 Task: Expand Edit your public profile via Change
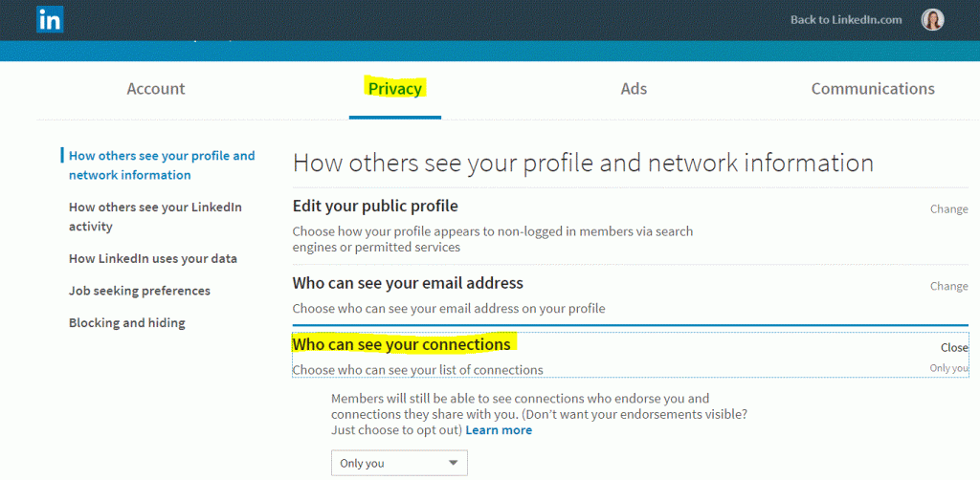tap(948, 209)
